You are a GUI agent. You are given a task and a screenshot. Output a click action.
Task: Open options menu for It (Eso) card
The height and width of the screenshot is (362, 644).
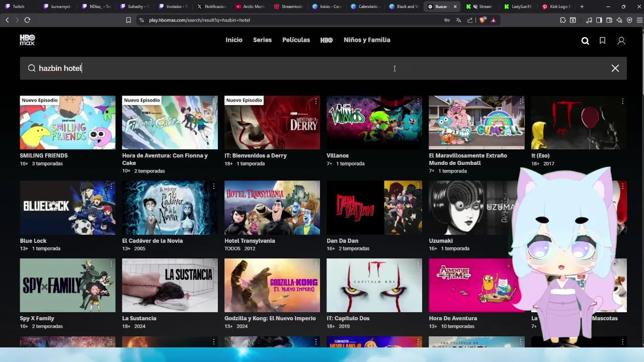tap(622, 102)
